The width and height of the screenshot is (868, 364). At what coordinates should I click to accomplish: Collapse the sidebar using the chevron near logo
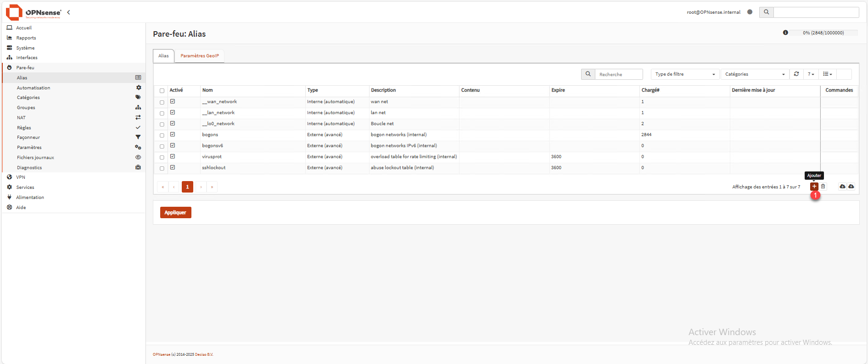coord(68,12)
